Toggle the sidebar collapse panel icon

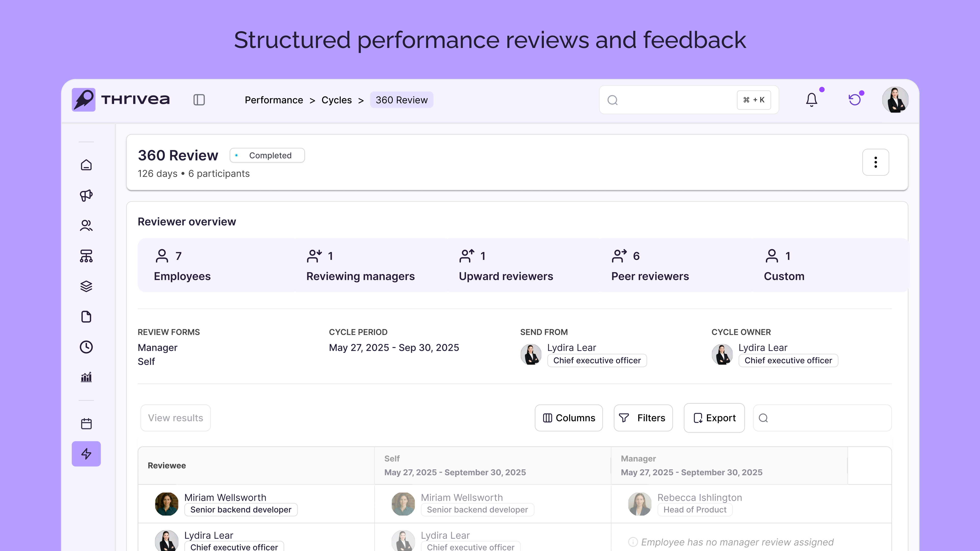[x=199, y=100]
